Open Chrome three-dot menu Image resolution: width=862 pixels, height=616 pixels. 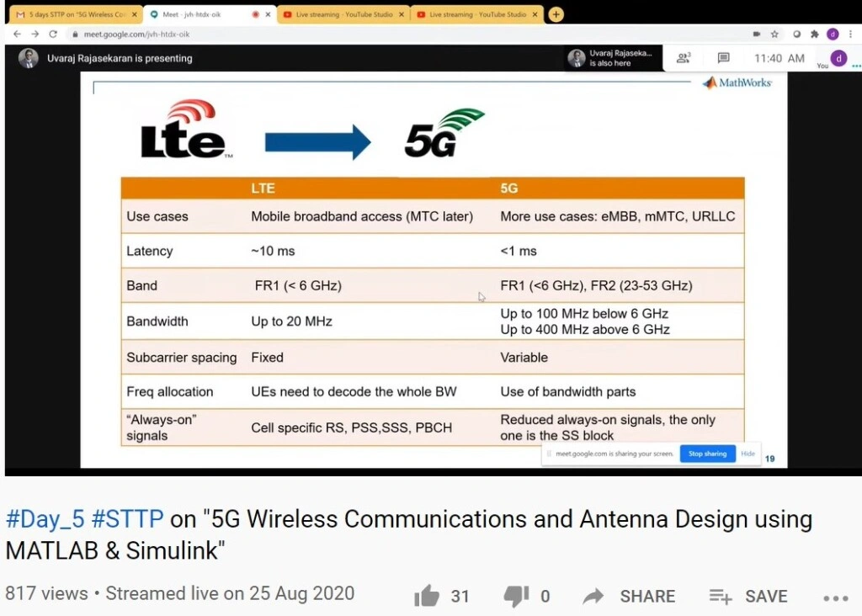(850, 34)
